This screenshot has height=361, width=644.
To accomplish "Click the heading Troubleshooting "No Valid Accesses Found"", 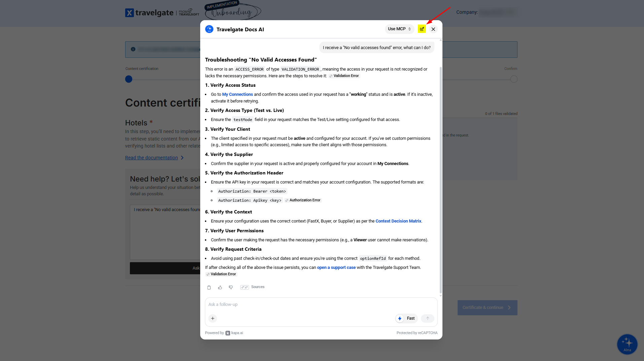I will tap(261, 60).
